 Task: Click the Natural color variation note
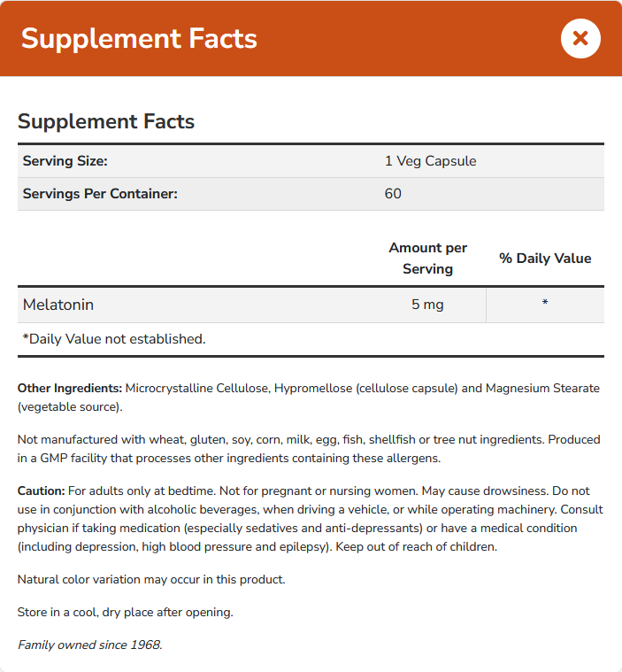tap(151, 579)
